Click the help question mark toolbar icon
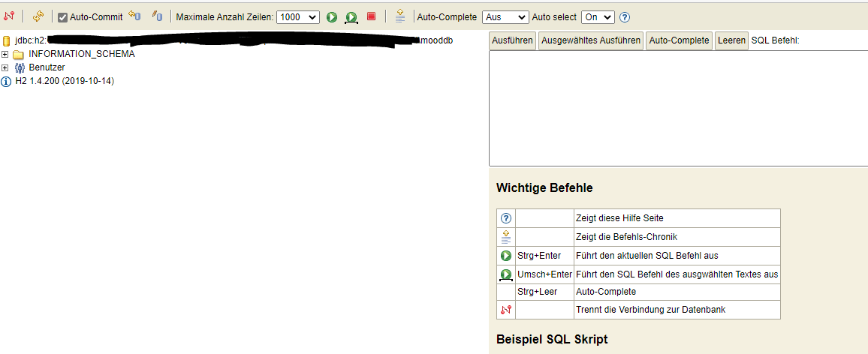The height and width of the screenshot is (354, 868). click(625, 17)
